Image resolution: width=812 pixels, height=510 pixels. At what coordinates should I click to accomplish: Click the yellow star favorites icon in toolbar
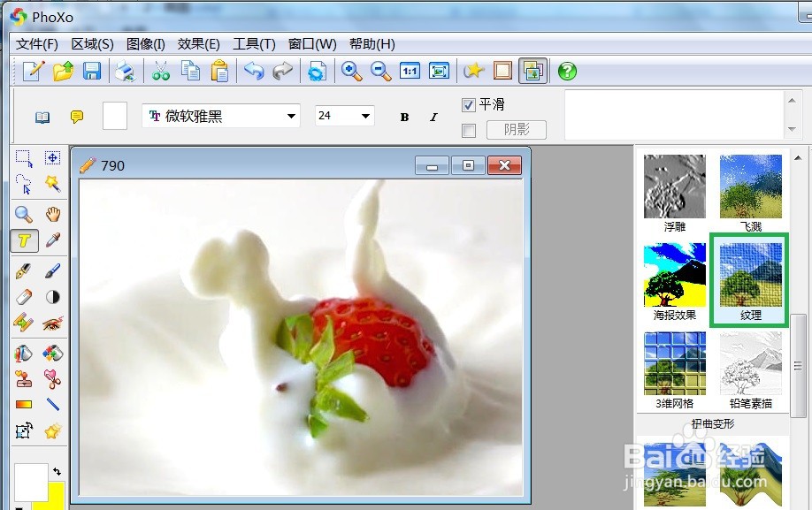(x=473, y=71)
